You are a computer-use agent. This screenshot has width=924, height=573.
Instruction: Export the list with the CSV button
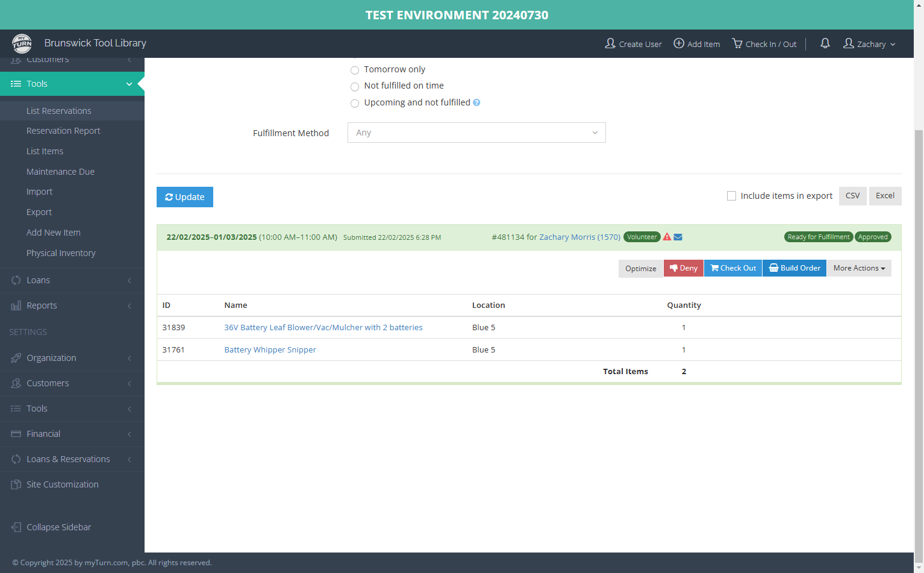click(x=852, y=196)
